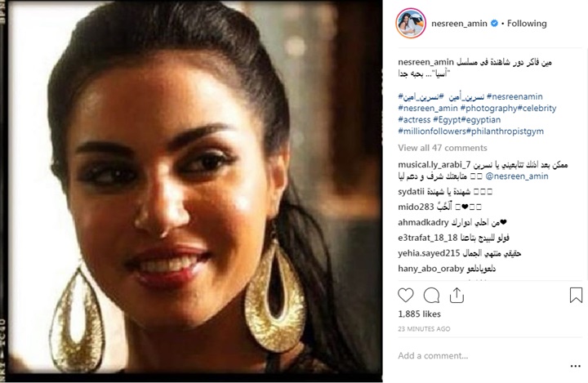Screen dimensions: 588x383
Task: Open the three-dot more options menu
Action: (576, 366)
